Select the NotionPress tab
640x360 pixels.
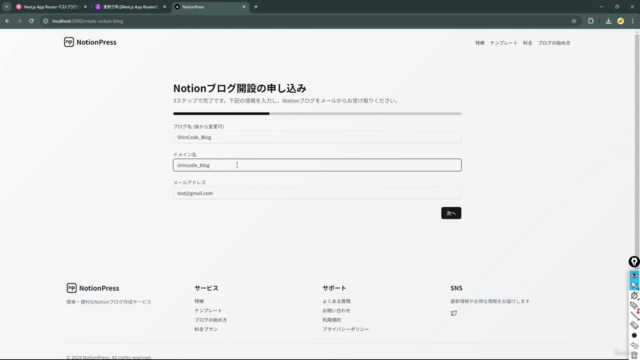210,7
